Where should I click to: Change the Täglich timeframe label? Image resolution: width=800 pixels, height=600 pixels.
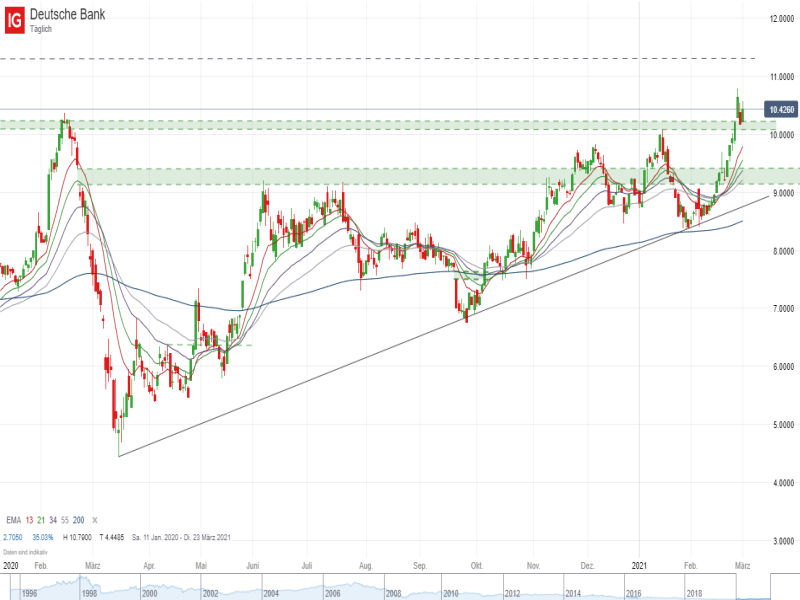(41, 29)
